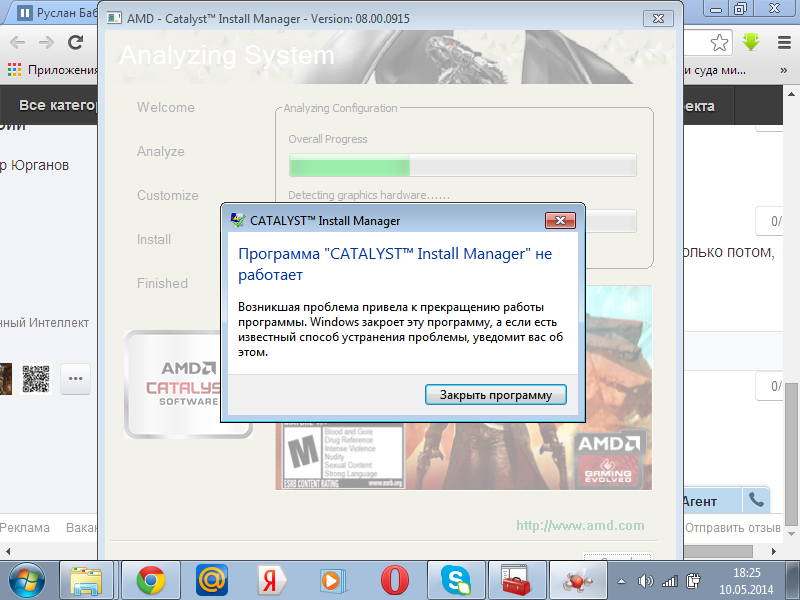The height and width of the screenshot is (600, 800).
Task: Open the media player taskbar icon
Action: 333,581
